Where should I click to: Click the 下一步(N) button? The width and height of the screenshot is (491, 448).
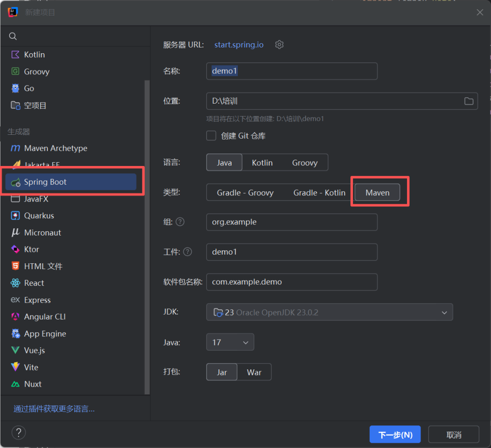(x=395, y=435)
